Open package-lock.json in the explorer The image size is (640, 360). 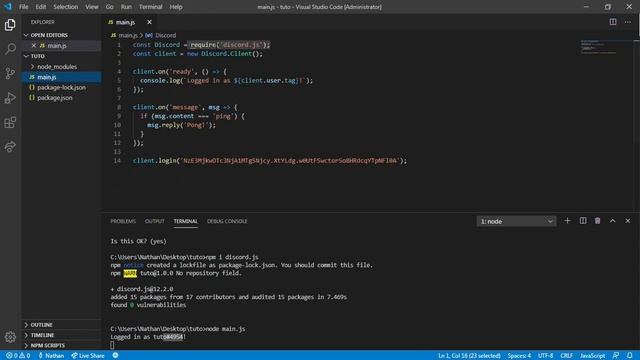tap(62, 87)
